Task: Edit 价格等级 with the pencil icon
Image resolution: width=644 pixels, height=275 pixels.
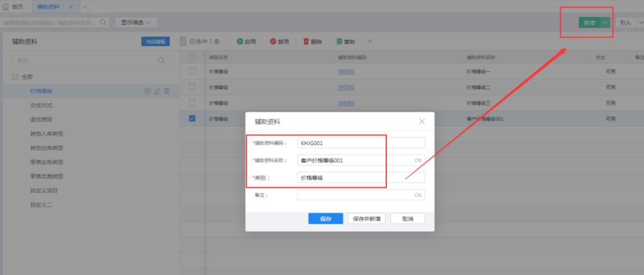Action: 157,91
